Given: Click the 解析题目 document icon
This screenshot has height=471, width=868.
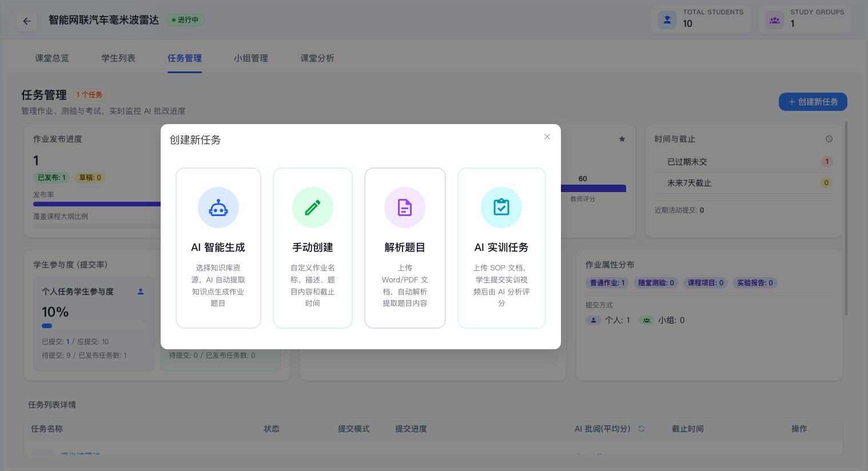Looking at the screenshot, I should pos(405,207).
